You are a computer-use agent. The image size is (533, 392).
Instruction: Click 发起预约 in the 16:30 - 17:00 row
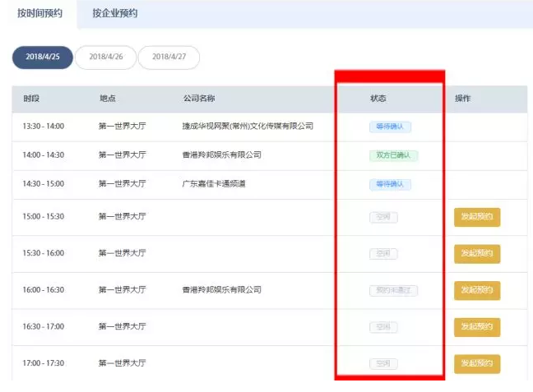coord(477,327)
